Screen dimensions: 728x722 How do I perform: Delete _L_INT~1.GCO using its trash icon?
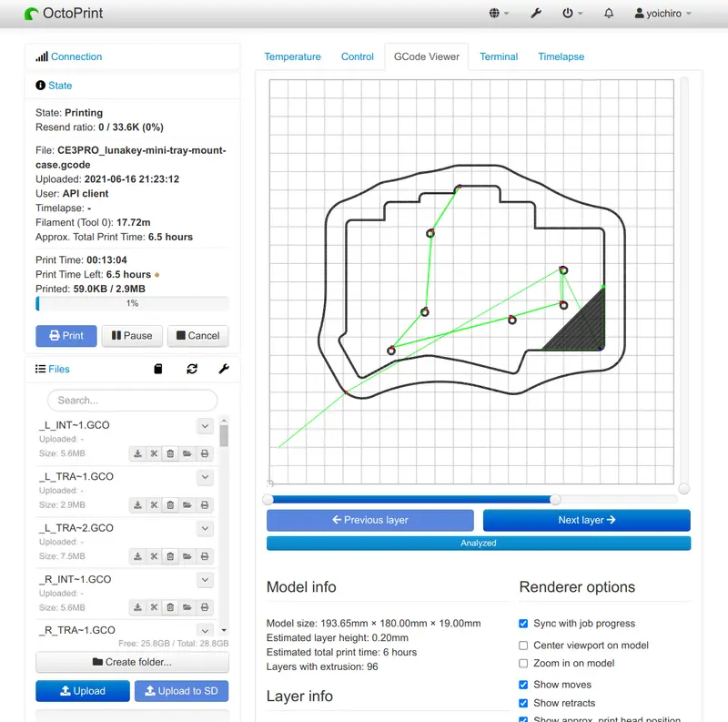point(170,453)
